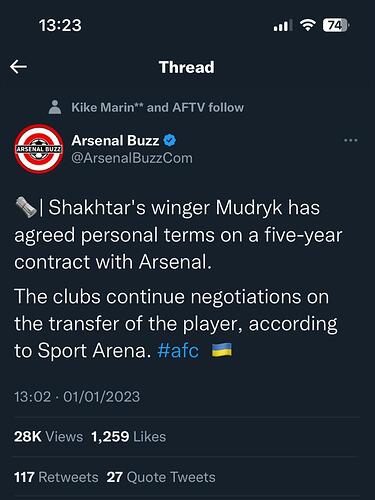Image resolution: width=375 pixels, height=500 pixels.
Task: Open the @ArsenalBuzzCom handle
Action: point(132,158)
